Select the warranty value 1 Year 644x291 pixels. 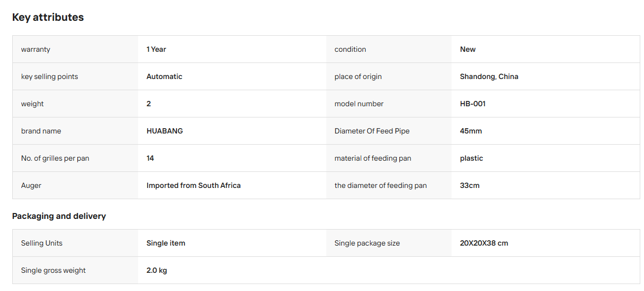tap(156, 49)
